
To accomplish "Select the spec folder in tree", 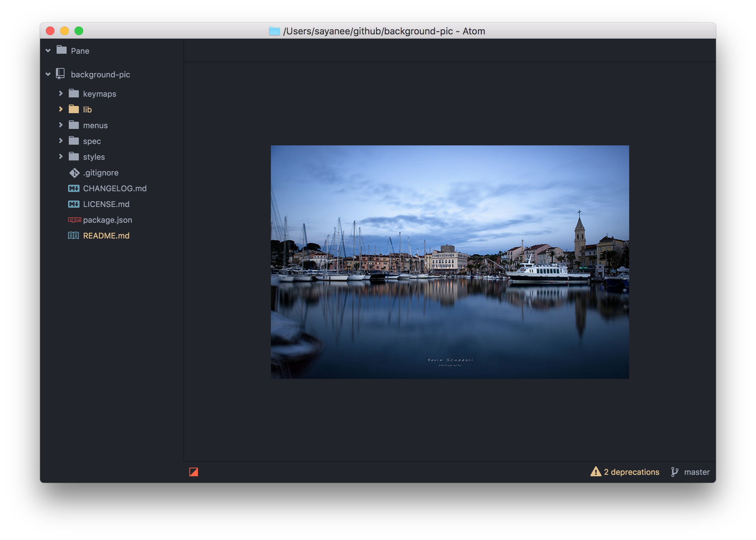I will point(92,141).
